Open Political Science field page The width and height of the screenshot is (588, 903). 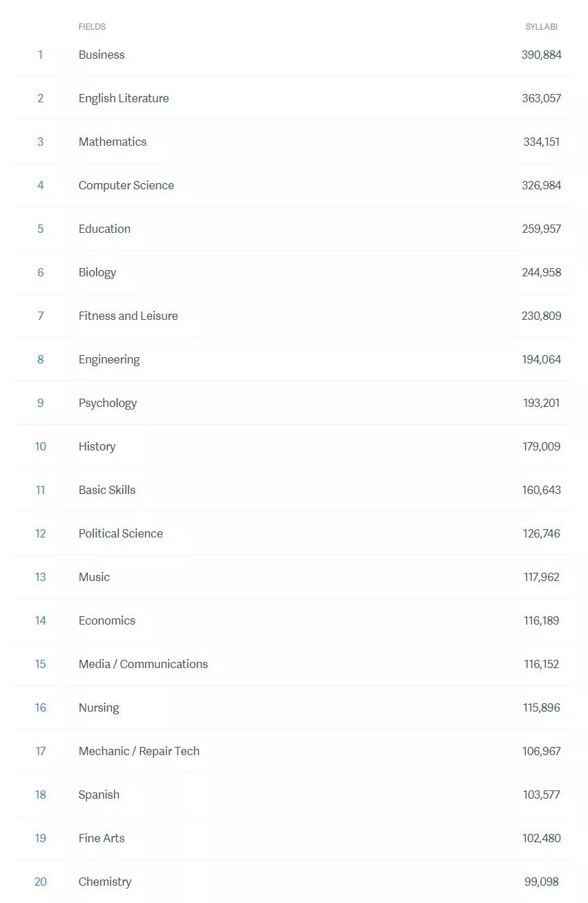[121, 533]
